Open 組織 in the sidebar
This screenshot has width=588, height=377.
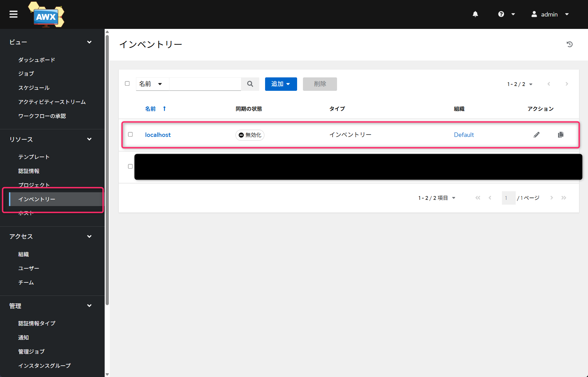23,254
